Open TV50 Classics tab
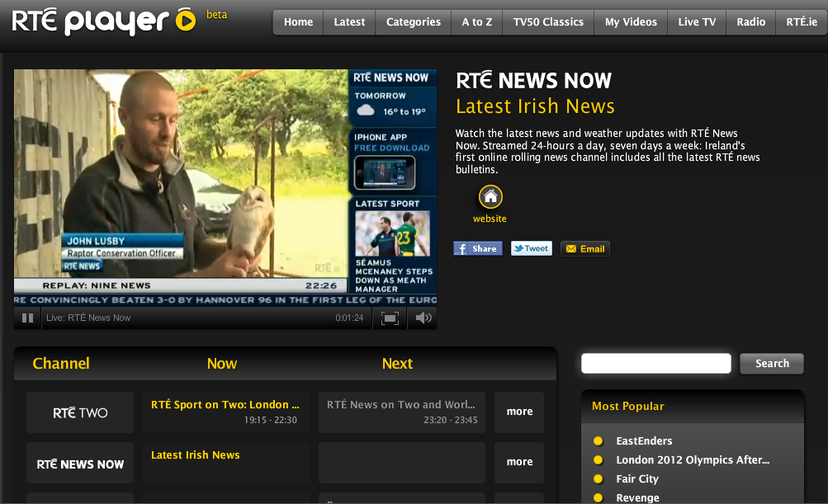This screenshot has width=828, height=504. (548, 22)
